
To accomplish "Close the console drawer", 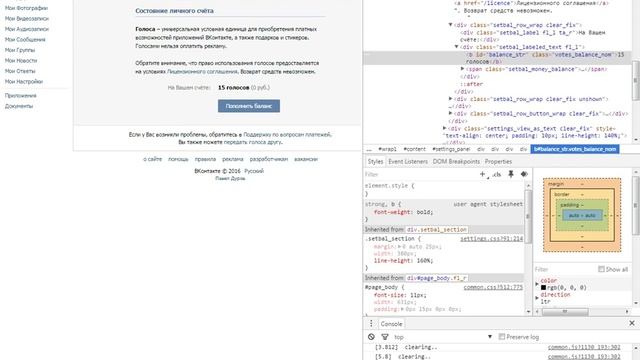I will pyautogui.click(x=631, y=323).
